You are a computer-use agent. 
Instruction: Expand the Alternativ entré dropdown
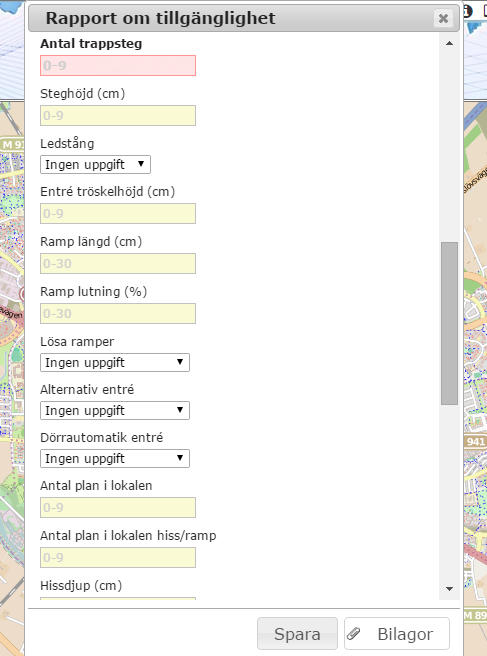tap(115, 410)
